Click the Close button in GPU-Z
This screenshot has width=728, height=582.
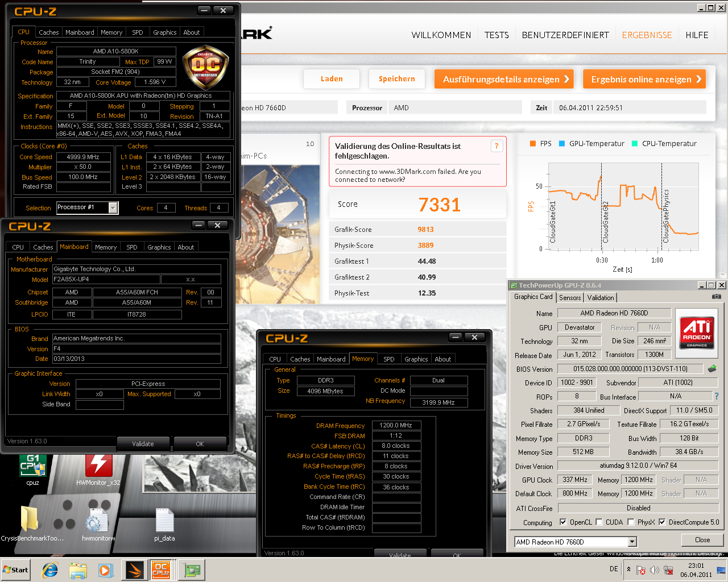tap(702, 540)
